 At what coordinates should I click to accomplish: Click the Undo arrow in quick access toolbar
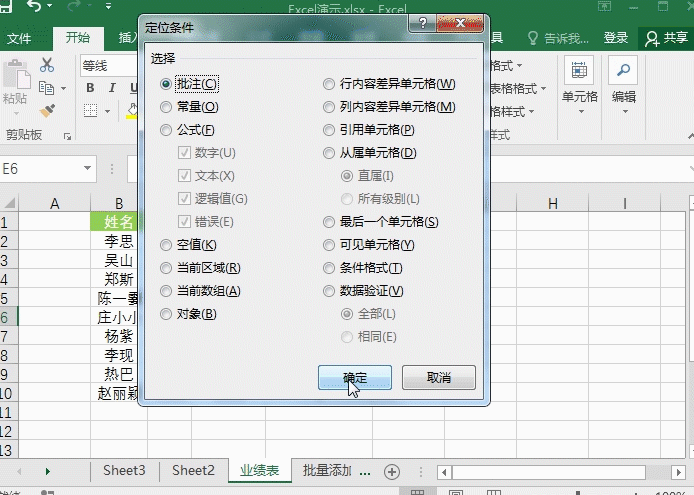click(34, 5)
